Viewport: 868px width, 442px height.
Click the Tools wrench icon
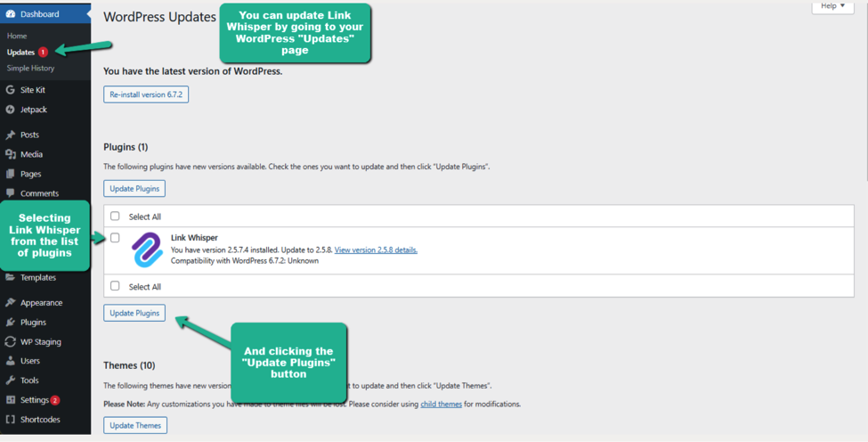coord(10,381)
